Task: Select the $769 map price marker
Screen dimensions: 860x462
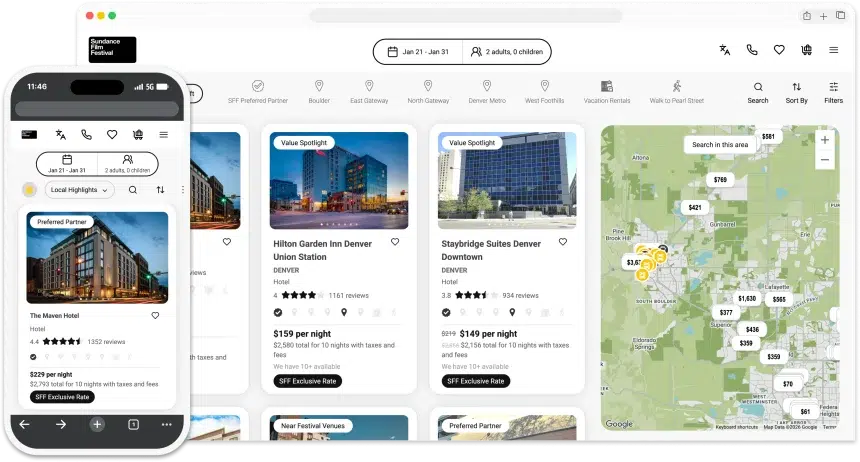Action: coord(720,179)
